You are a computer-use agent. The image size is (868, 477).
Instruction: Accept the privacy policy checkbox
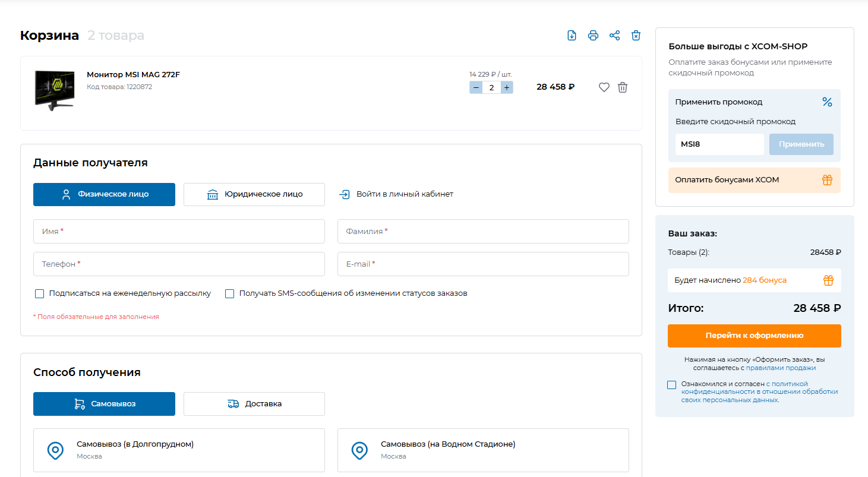click(671, 385)
